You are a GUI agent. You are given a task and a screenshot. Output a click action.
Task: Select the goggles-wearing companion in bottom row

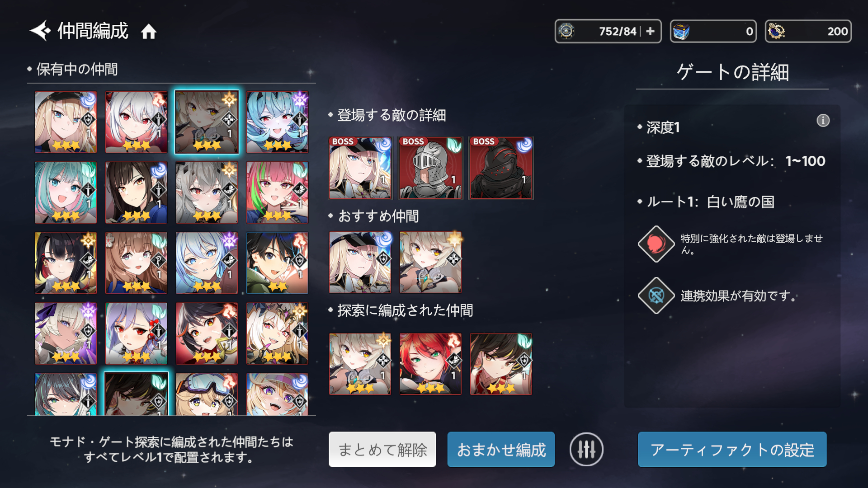point(207,394)
